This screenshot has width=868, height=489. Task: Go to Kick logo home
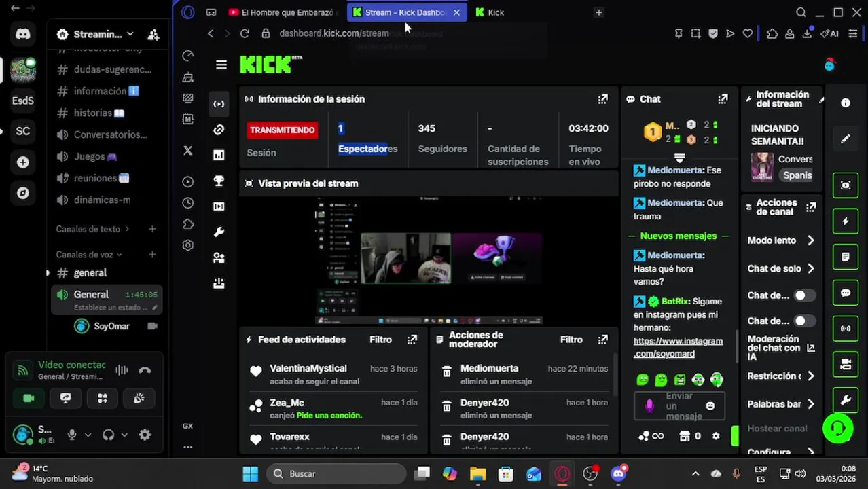click(x=271, y=65)
